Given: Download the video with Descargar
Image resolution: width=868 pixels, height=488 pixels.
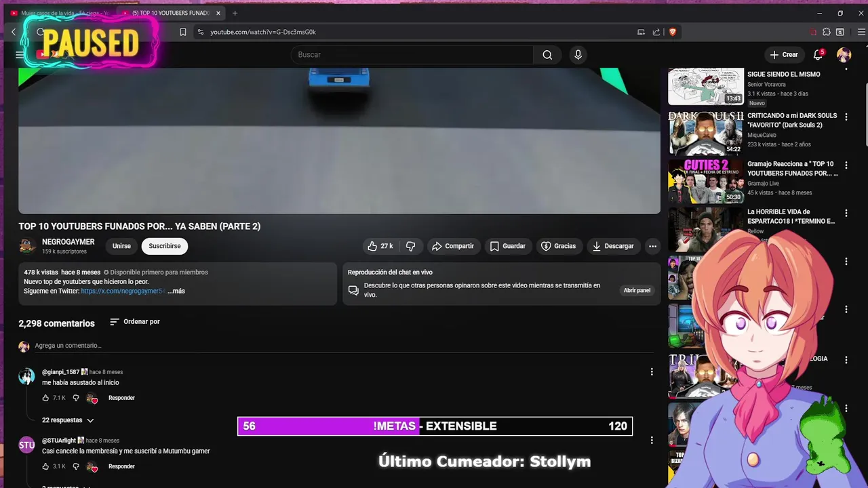Looking at the screenshot, I should pyautogui.click(x=613, y=246).
